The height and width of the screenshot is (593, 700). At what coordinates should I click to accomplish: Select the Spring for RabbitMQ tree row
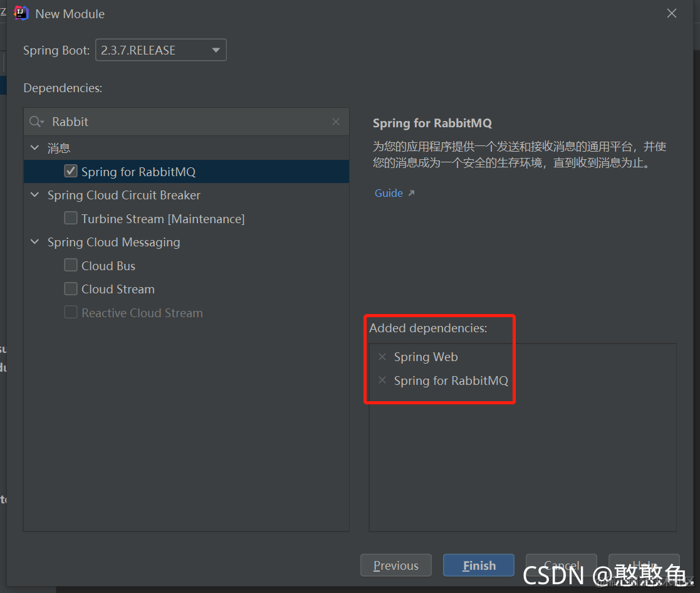186,172
